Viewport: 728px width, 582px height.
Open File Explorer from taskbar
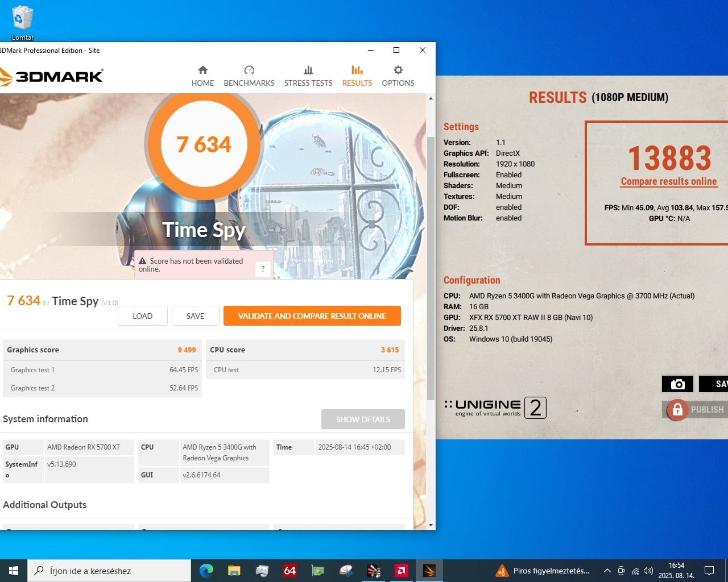234,571
